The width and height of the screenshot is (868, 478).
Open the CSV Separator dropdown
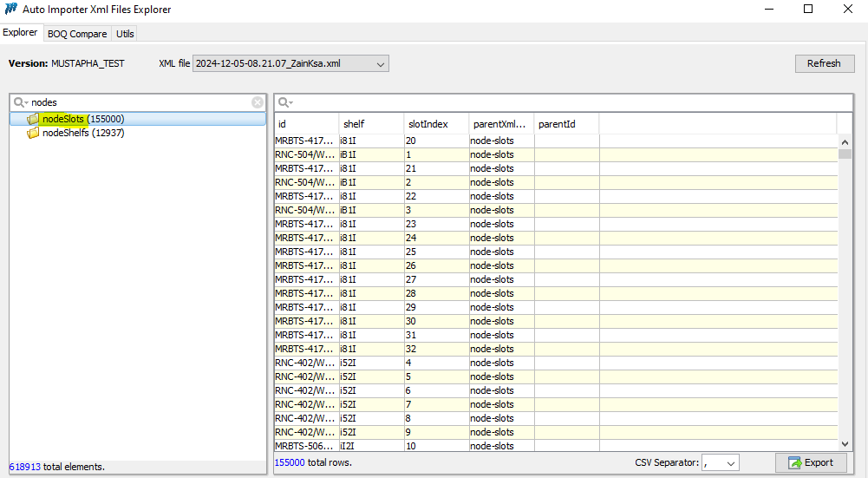click(728, 463)
